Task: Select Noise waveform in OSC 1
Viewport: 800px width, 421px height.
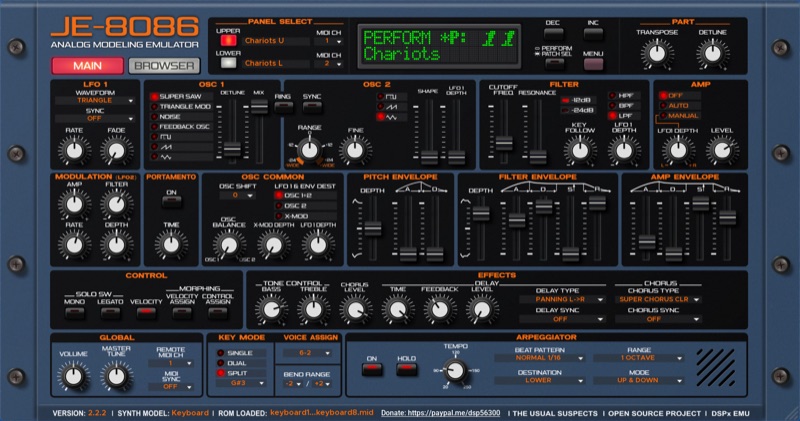Action: [x=181, y=117]
